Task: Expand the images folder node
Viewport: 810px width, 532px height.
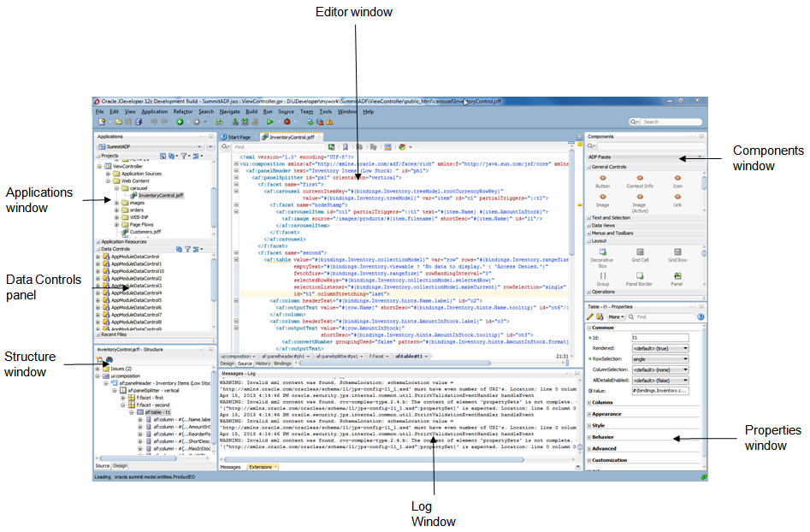Action: [x=116, y=203]
